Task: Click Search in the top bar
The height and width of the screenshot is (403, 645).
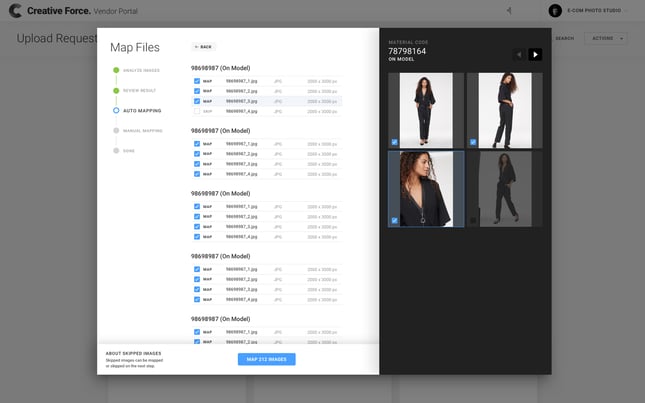Action: point(564,38)
